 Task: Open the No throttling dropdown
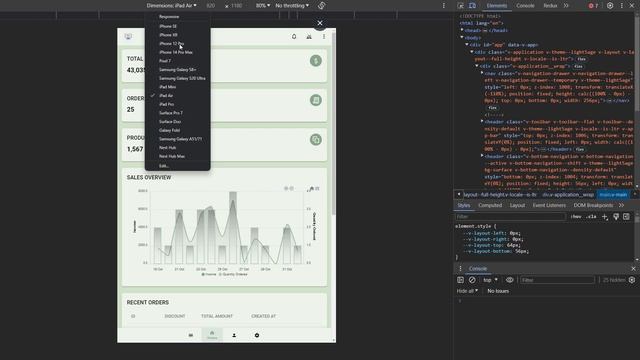pyautogui.click(x=292, y=6)
